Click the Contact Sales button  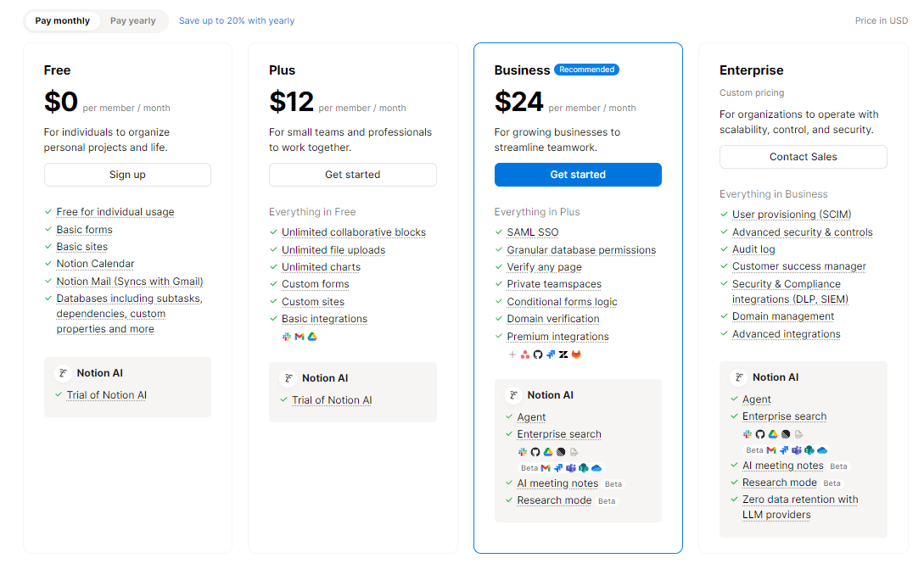coord(804,157)
